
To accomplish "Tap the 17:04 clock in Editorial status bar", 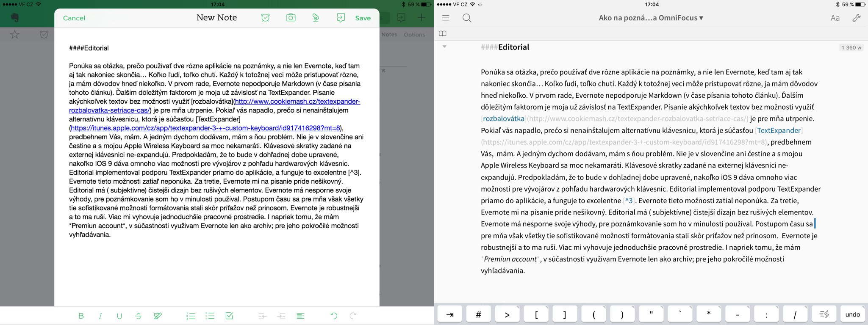I will (x=652, y=4).
